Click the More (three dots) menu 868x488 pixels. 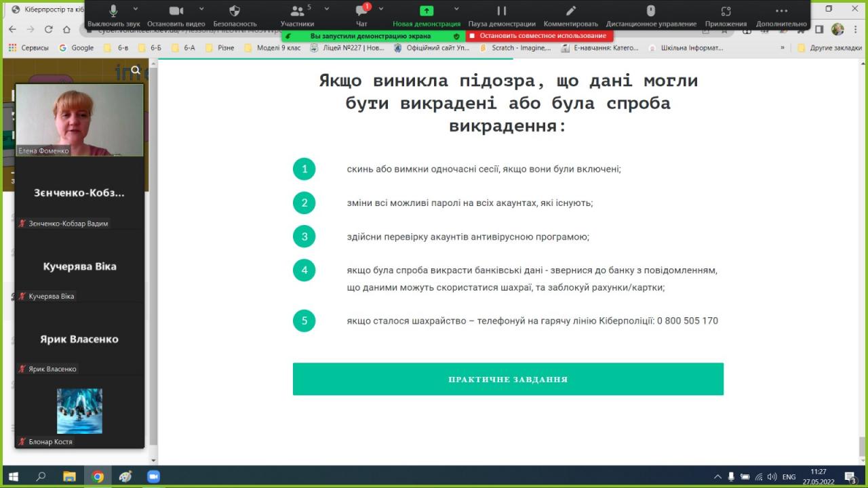[x=781, y=12]
